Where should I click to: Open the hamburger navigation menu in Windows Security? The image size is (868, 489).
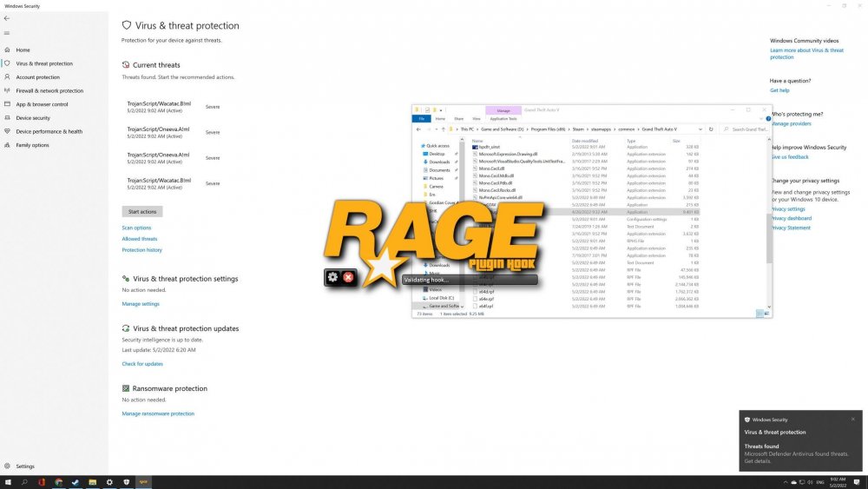(7, 33)
